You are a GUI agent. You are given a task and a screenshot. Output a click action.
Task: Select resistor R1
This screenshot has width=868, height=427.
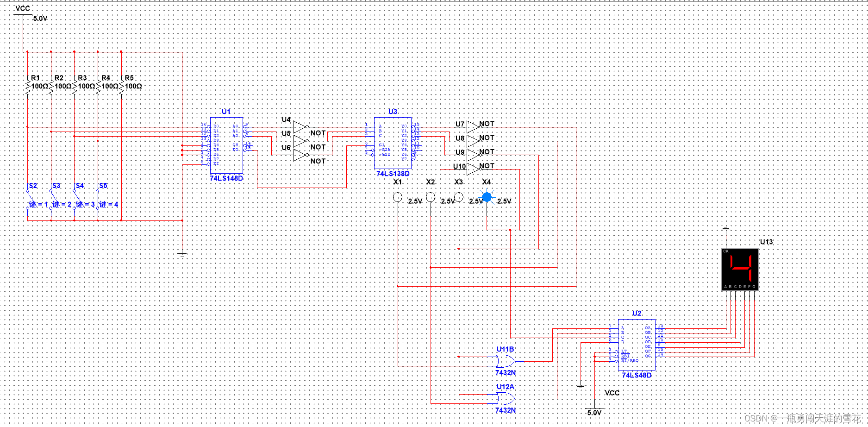(28, 86)
